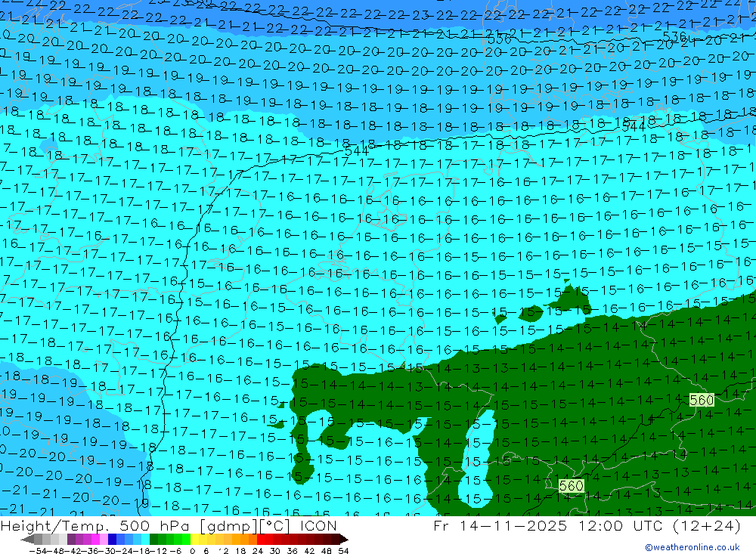Image resolution: width=756 pixels, height=554 pixels.
Task: Click the 544 contour label on the right side
Action: coord(634,127)
